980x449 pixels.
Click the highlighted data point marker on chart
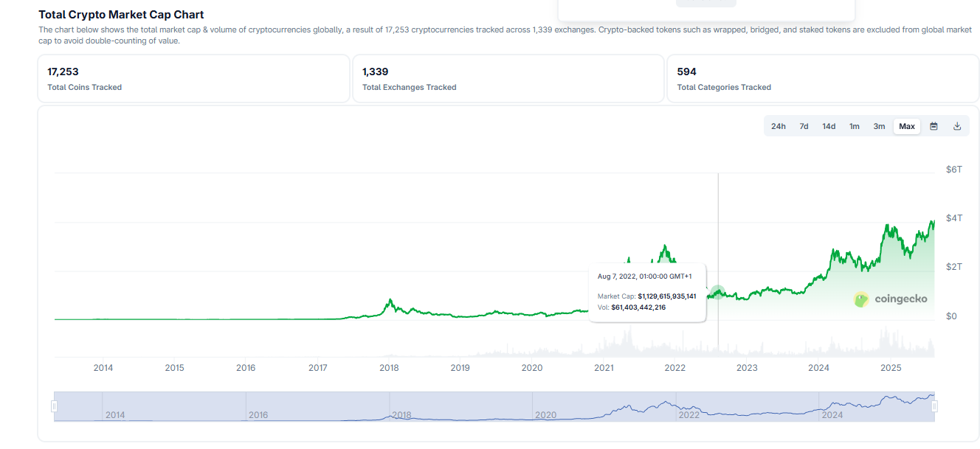[x=717, y=293]
